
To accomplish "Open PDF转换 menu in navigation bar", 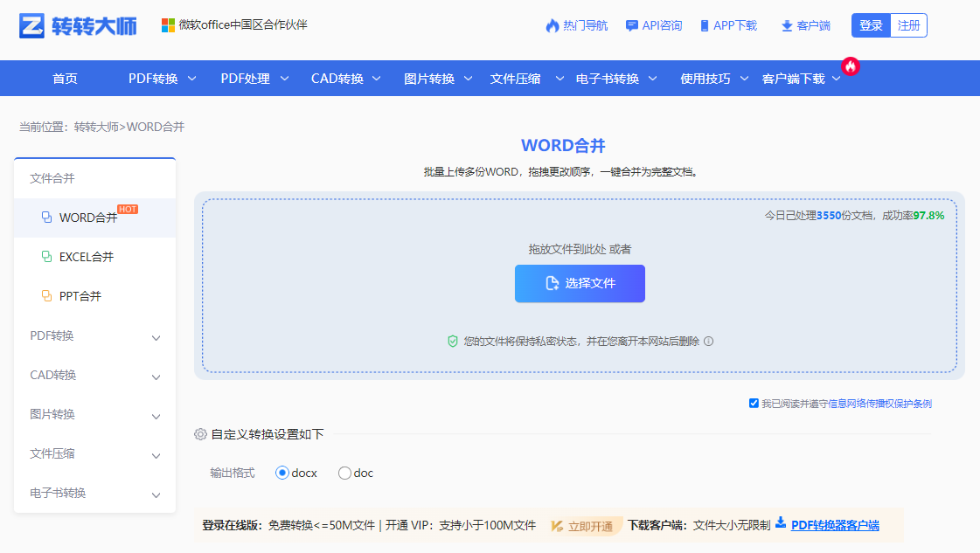I will click(x=153, y=79).
